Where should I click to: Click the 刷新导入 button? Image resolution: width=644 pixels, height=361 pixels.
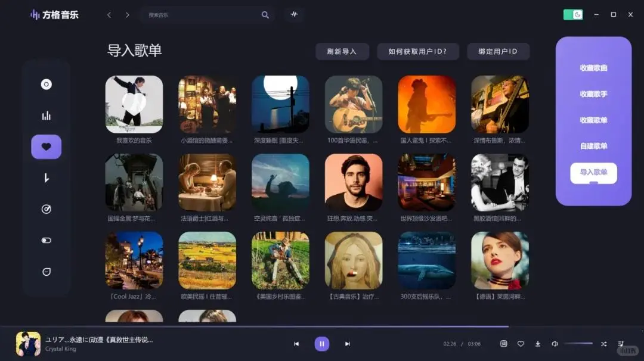pyautogui.click(x=342, y=52)
